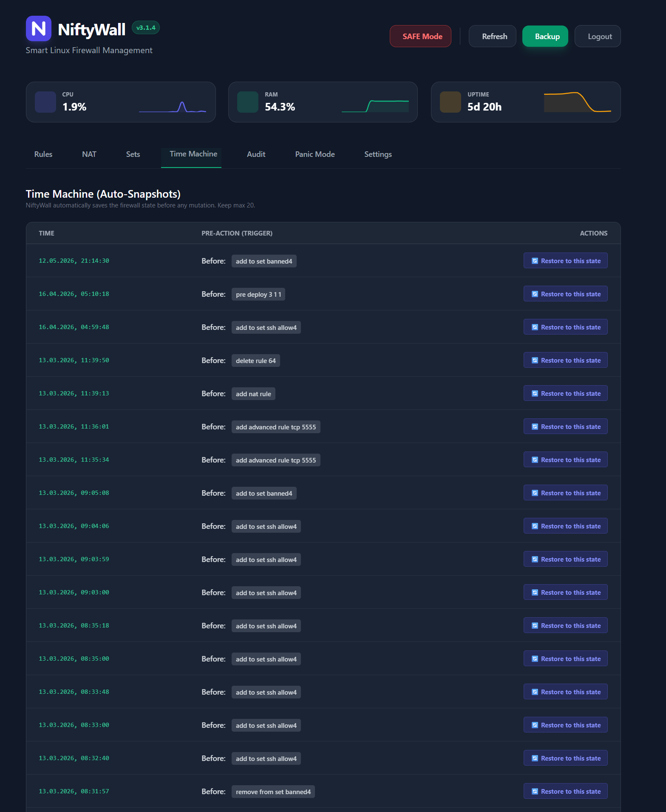Click the PRE-ACTION (TRIGGER) column header

[x=237, y=233]
